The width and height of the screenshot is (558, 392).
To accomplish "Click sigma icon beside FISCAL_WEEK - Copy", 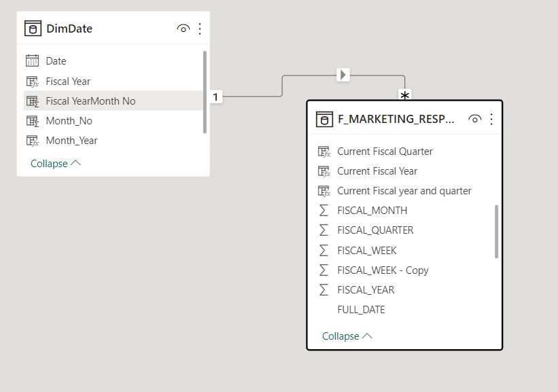I will [324, 270].
